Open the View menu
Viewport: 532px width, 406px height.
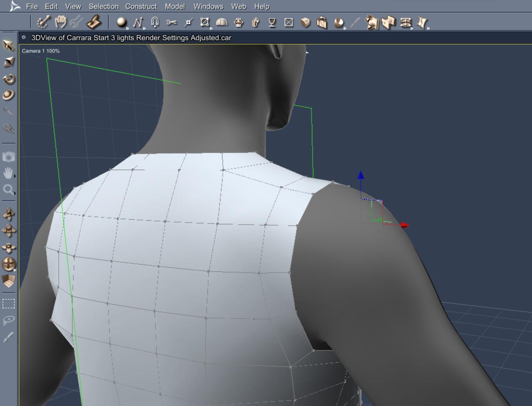(x=73, y=6)
